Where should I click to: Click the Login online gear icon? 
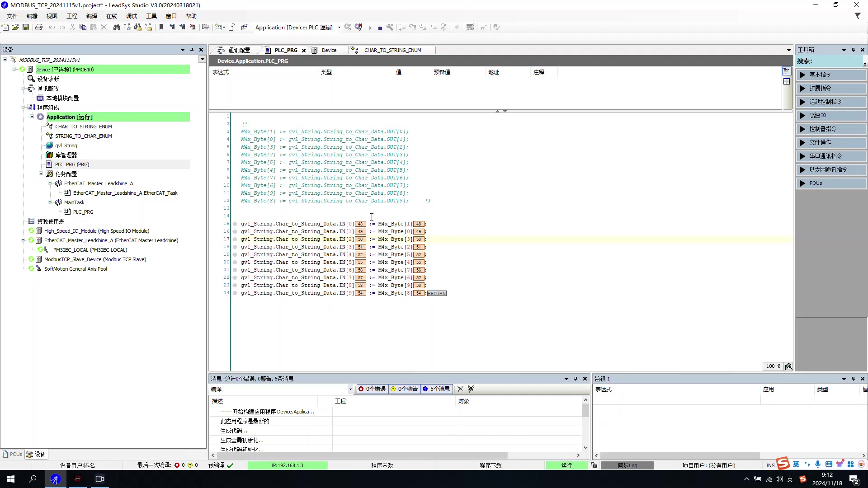point(348,27)
